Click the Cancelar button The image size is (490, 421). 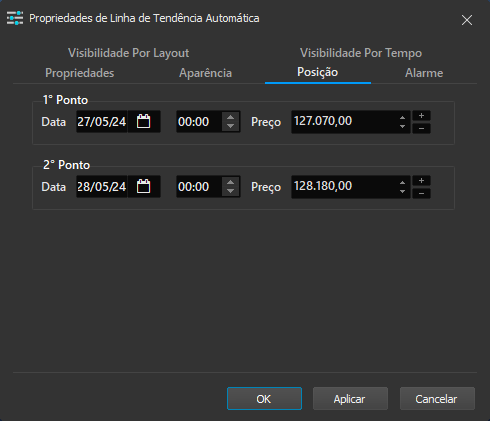(x=437, y=399)
